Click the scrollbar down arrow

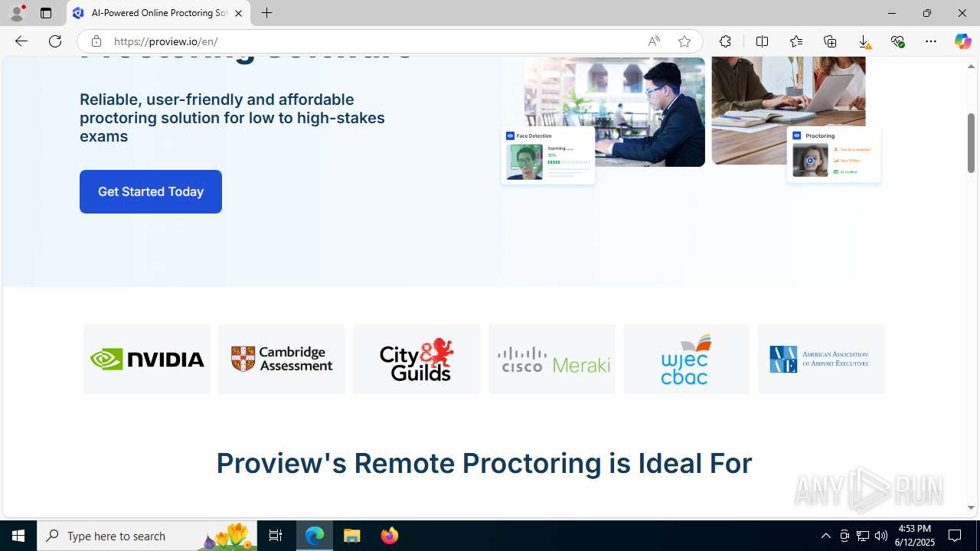971,508
